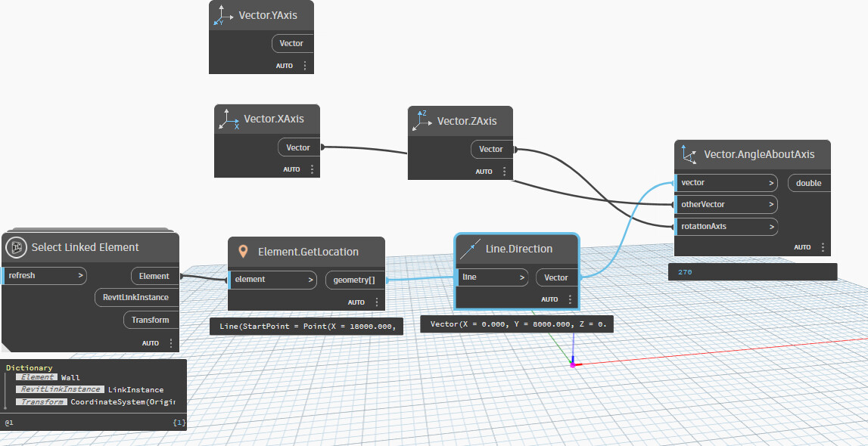This screenshot has width=868, height=446.
Task: Click AUTO lacing label on Element.GetLocation
Action: point(356,302)
